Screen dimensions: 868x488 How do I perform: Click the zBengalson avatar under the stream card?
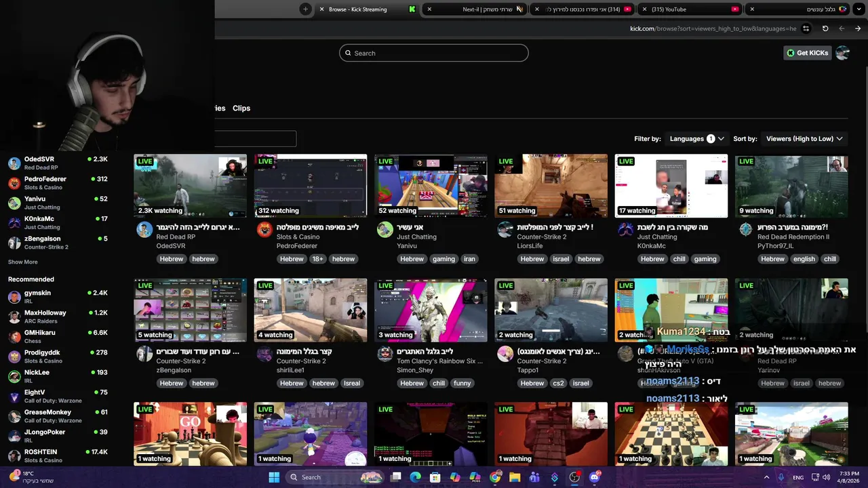point(144,353)
